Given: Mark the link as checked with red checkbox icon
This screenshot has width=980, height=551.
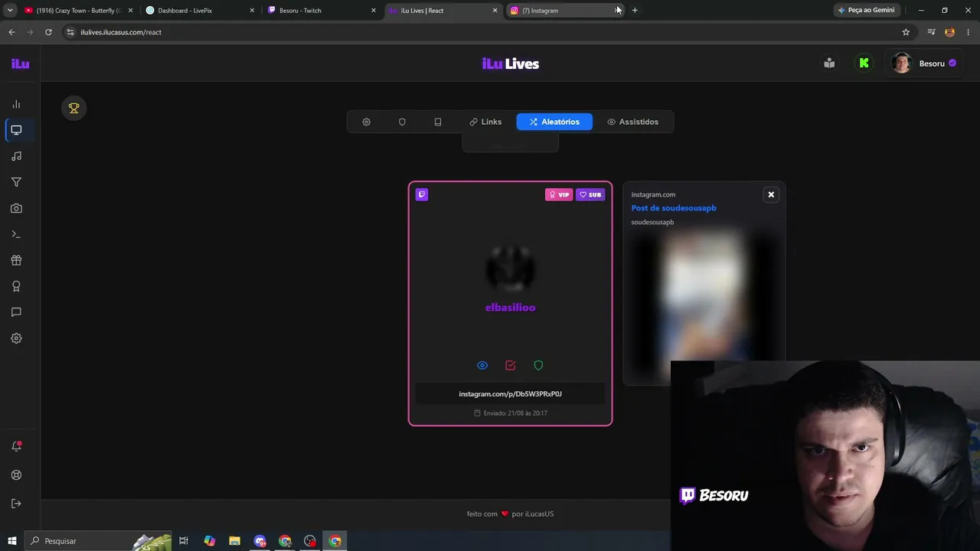Looking at the screenshot, I should 511,366.
